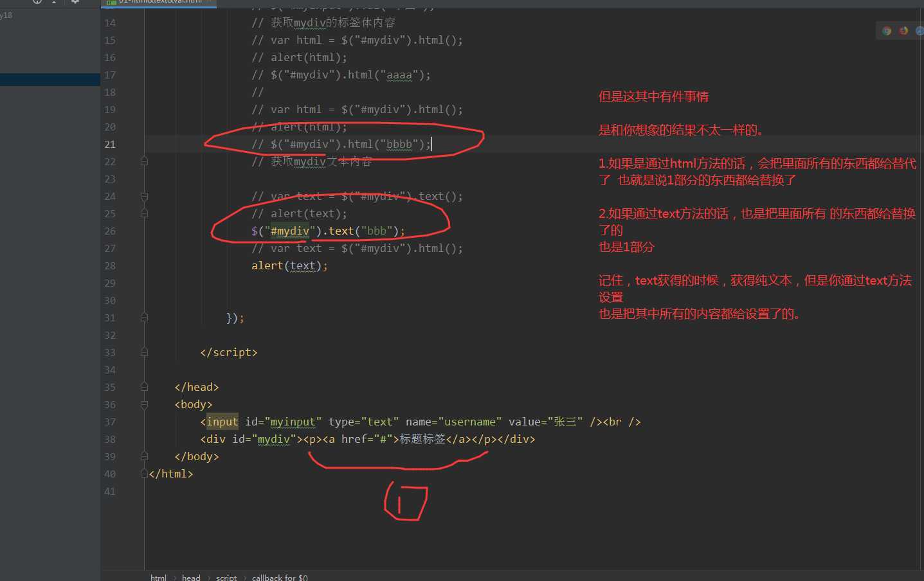Click the </html> closing tag
Screen dimensions: 924x581
[170, 474]
